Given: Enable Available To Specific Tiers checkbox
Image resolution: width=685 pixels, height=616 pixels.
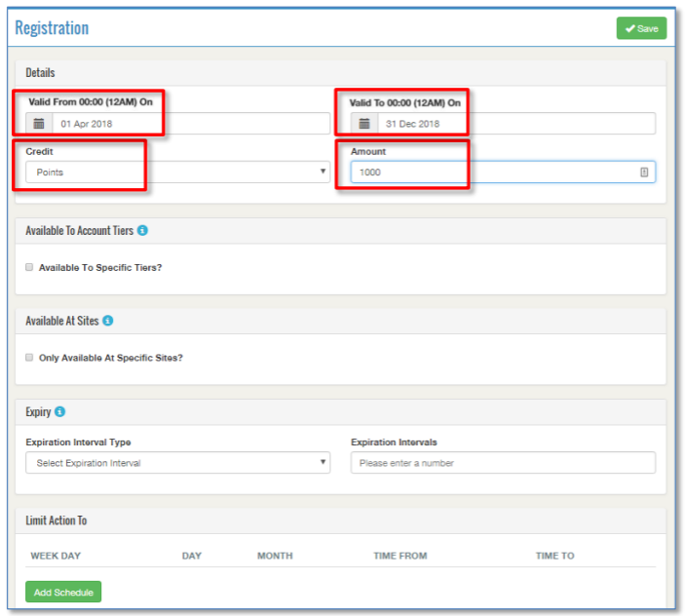Looking at the screenshot, I should tap(29, 267).
